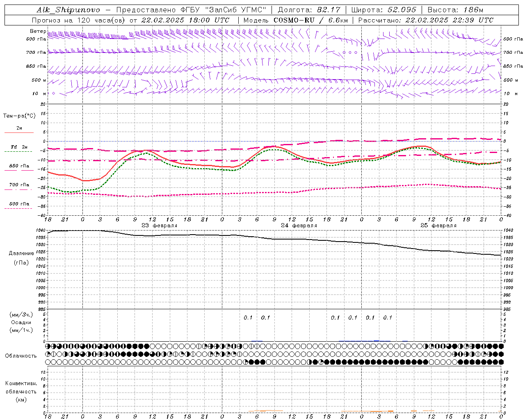Click the 24 февраля date label
Screen dimensions: 525x420
pyautogui.click(x=299, y=226)
